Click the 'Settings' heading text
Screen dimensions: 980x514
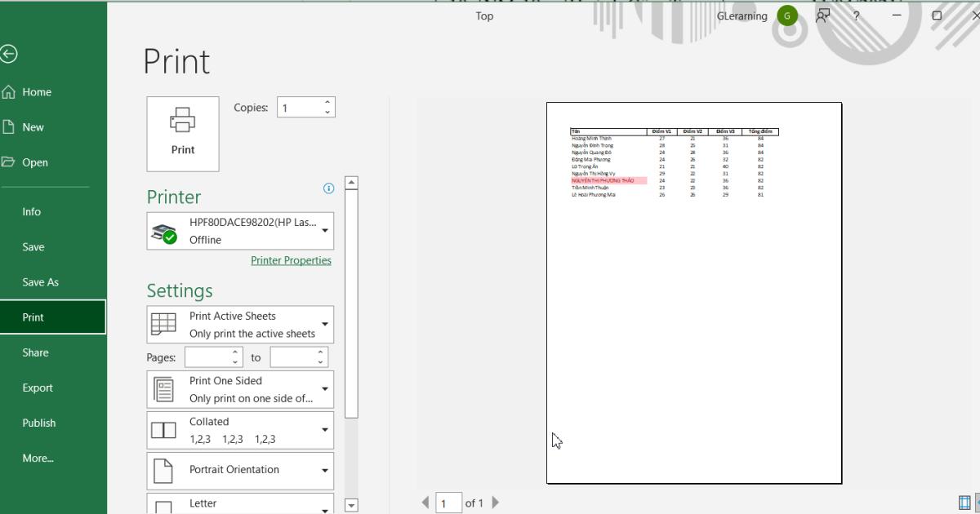tap(180, 290)
